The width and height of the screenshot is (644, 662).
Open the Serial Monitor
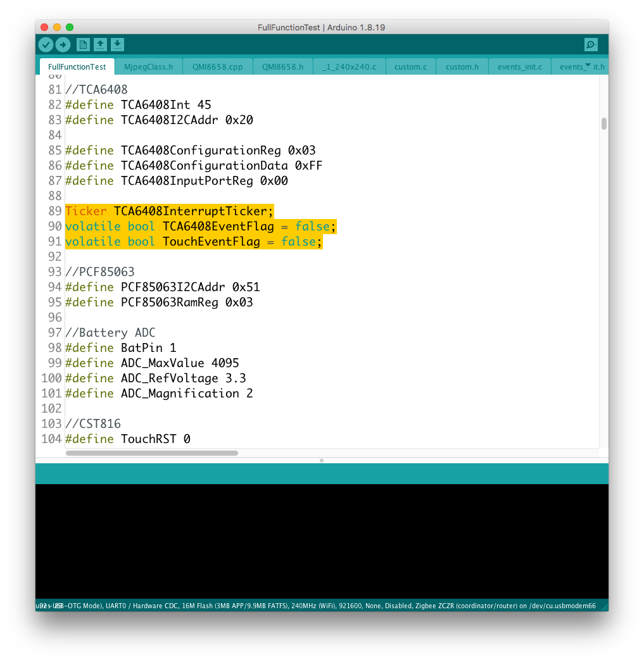tap(591, 44)
